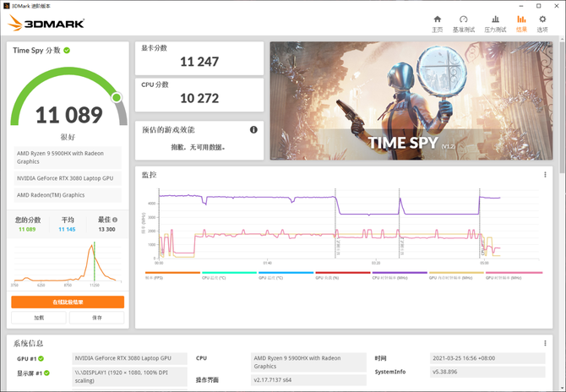The image size is (566, 392).
Task: Click the Time Spy banner image
Action: pos(409,101)
